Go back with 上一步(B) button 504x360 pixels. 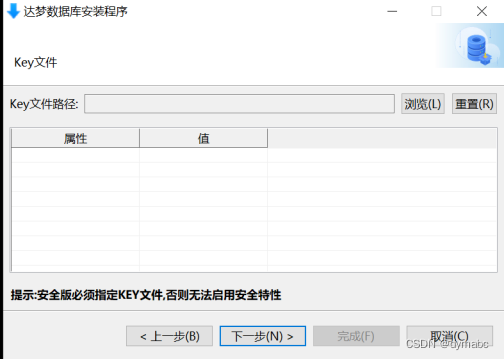tap(169, 336)
